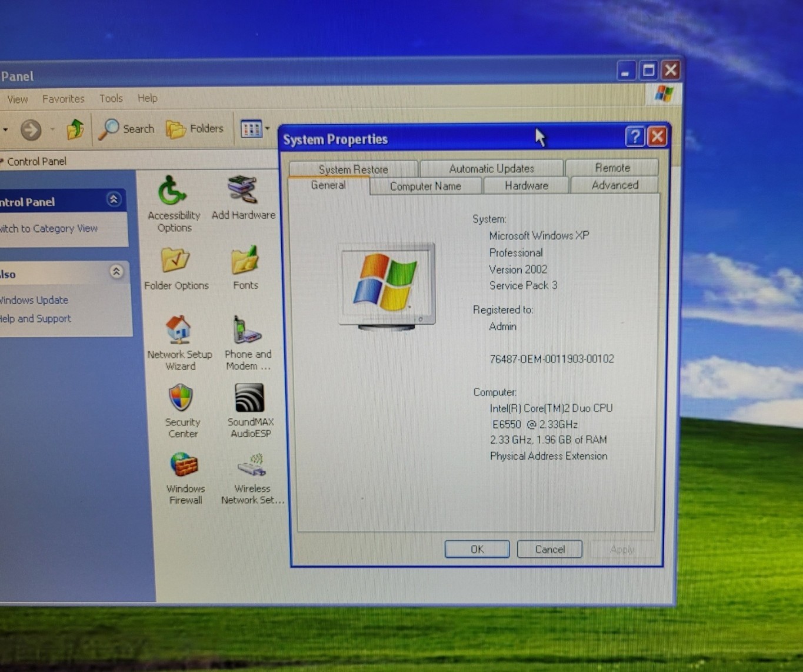Click the 'Version 2002' text
This screenshot has height=672, width=803.
click(518, 270)
